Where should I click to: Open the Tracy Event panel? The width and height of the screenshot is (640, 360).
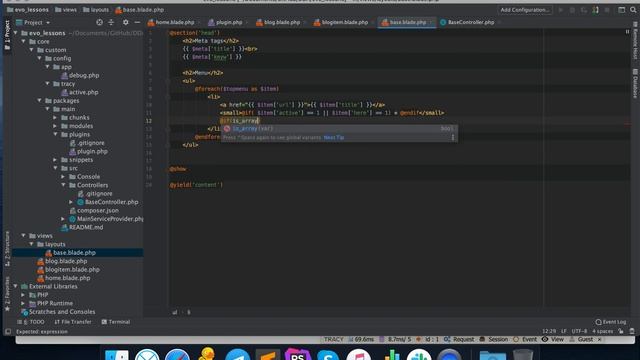[x=525, y=340]
